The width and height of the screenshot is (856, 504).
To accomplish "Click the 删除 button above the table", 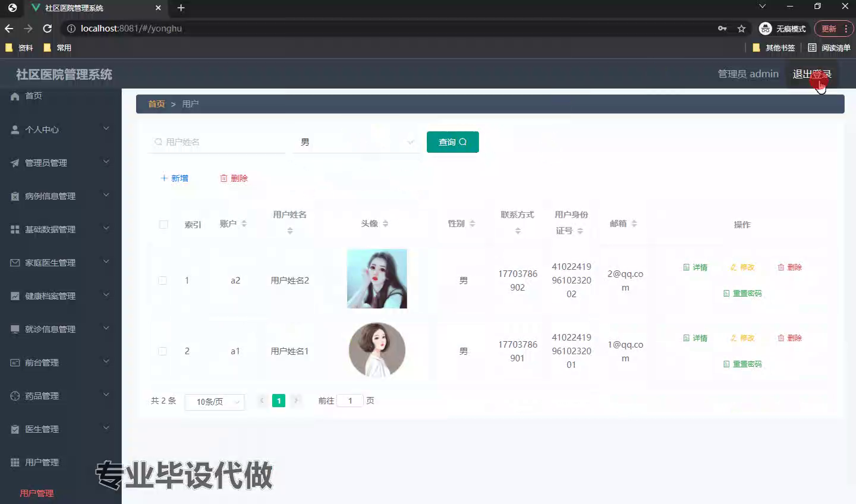I will point(234,178).
